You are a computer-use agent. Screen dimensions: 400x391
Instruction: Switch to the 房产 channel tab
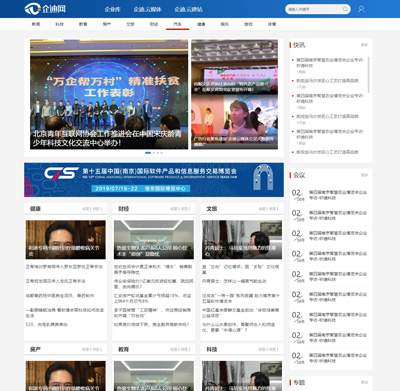click(107, 24)
